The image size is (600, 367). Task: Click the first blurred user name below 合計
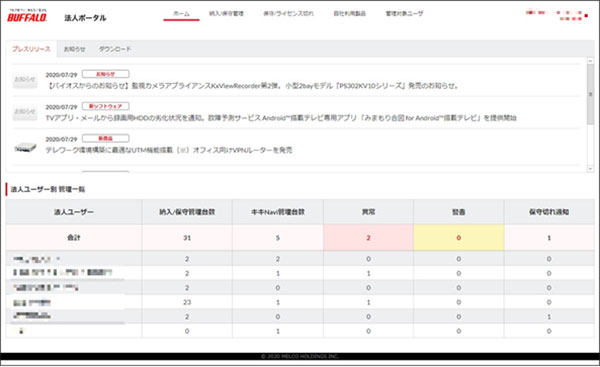pos(36,259)
